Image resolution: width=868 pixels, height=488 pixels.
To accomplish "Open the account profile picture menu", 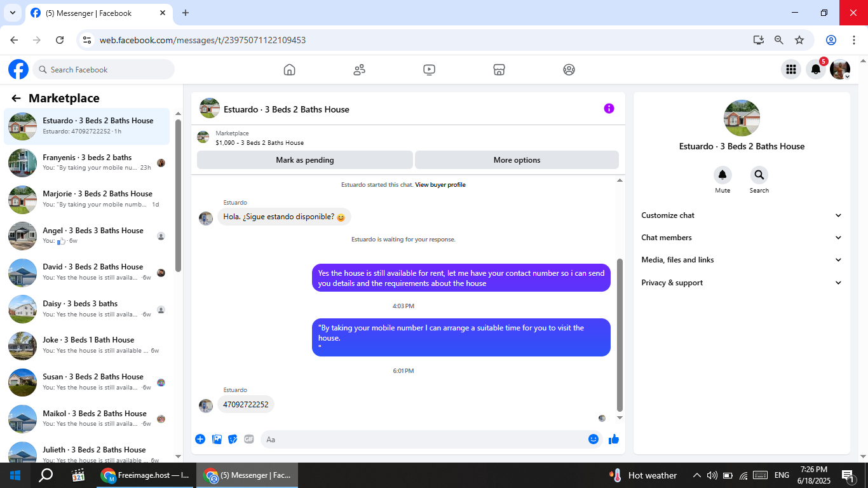I will click(840, 70).
